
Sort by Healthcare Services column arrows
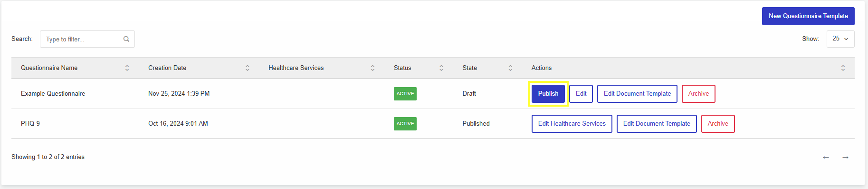pos(372,68)
